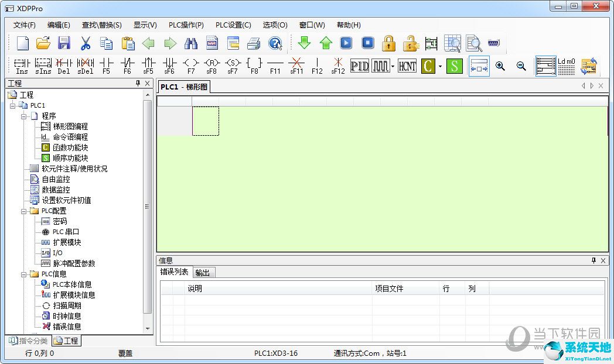Open 自由监控 tree item
Viewport: 614px width, 364px height.
click(x=56, y=180)
